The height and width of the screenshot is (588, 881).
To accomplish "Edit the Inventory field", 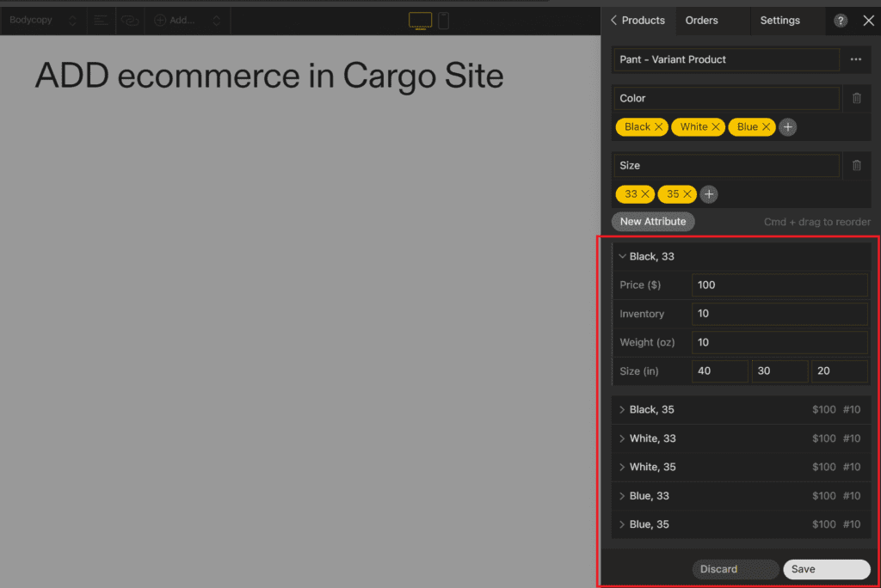I will point(779,314).
